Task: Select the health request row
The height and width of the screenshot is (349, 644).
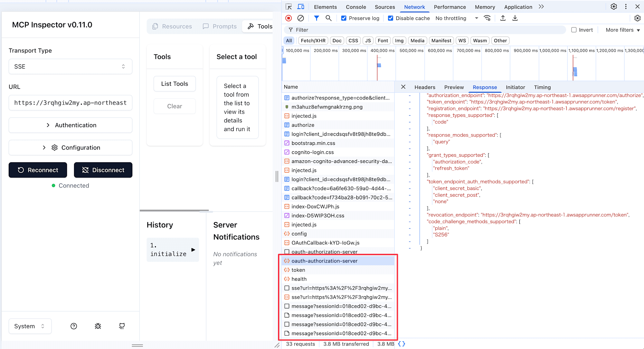Action: pyautogui.click(x=338, y=279)
